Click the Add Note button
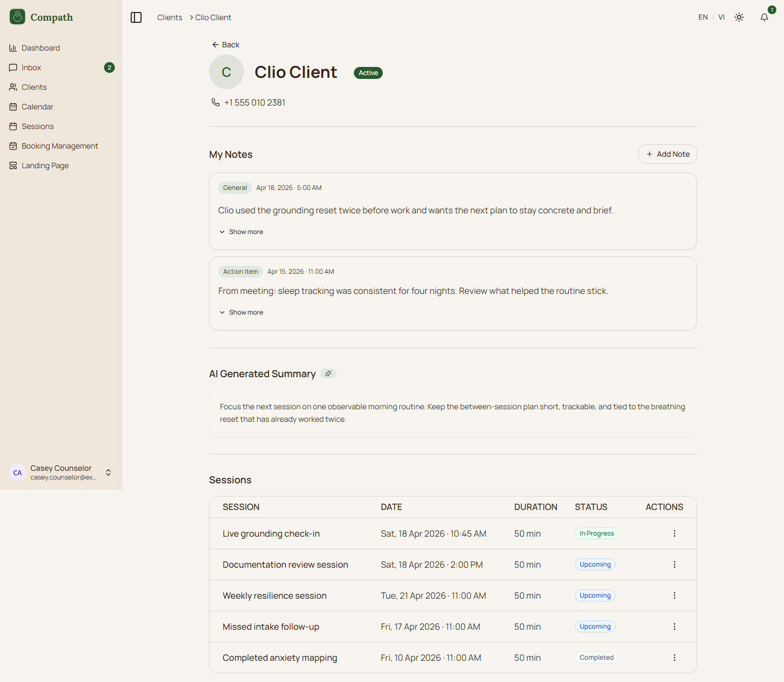Viewport: 784px width, 682px height. [x=667, y=154]
